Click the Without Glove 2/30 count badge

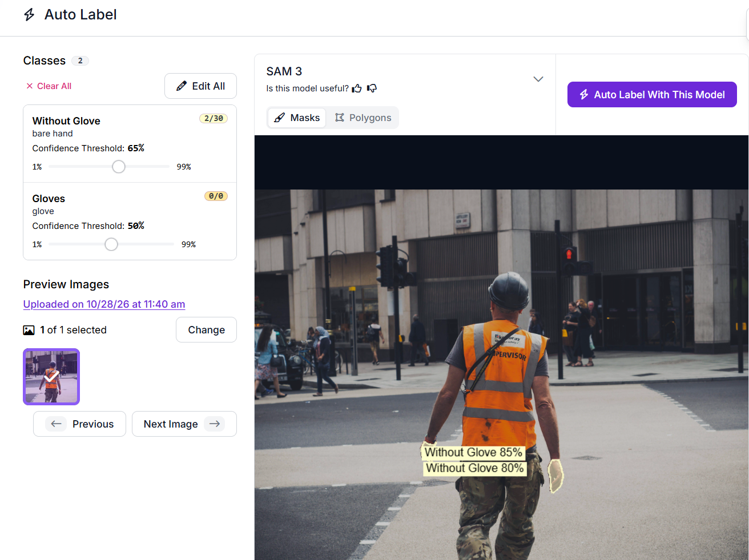coord(214,119)
